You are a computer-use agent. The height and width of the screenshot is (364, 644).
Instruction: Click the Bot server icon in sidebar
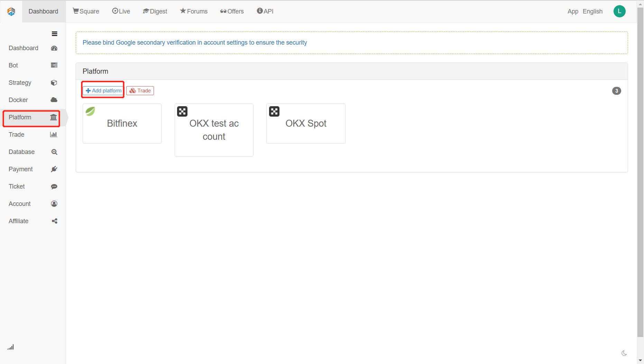[x=54, y=65]
